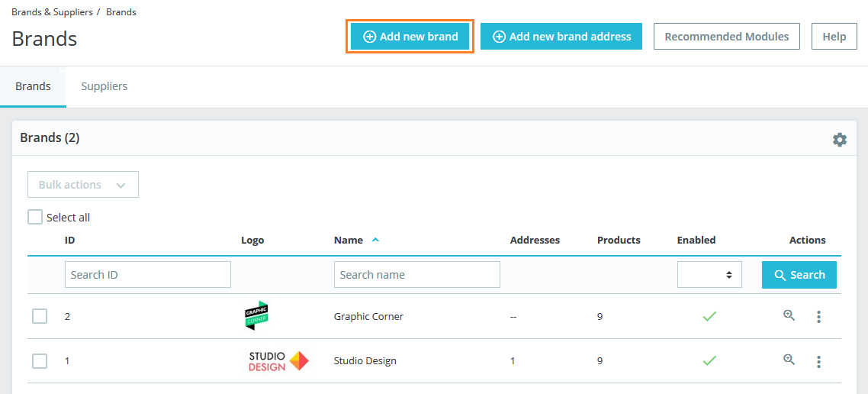This screenshot has width=868, height=394.
Task: Select the Brands tab
Action: (33, 86)
